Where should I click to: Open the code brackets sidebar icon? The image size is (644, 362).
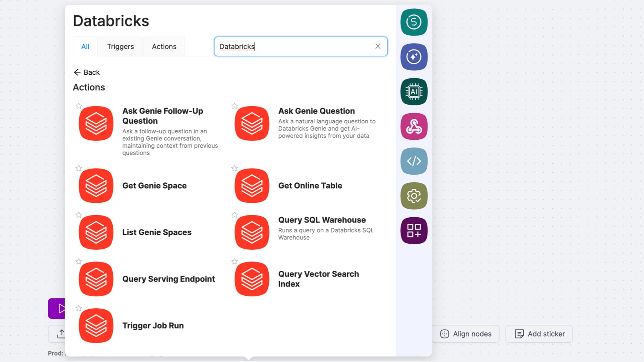(x=414, y=161)
